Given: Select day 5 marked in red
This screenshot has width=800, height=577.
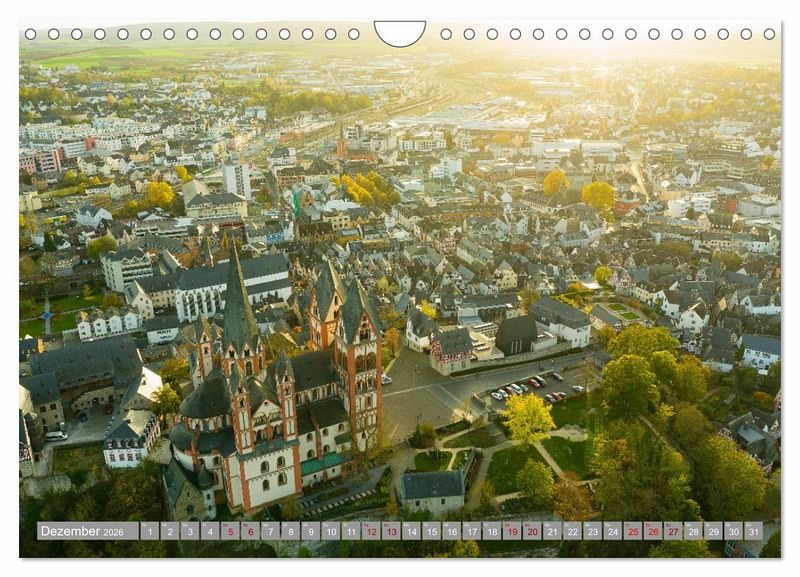Looking at the screenshot, I should click(x=230, y=531).
